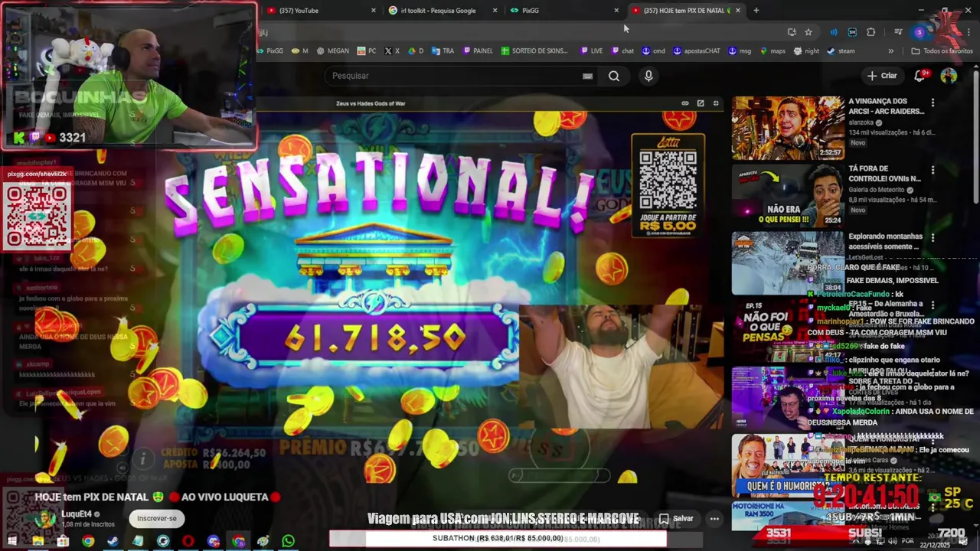980x551 pixels.
Task: Click the YouTube search button magnifier
Action: (x=614, y=76)
